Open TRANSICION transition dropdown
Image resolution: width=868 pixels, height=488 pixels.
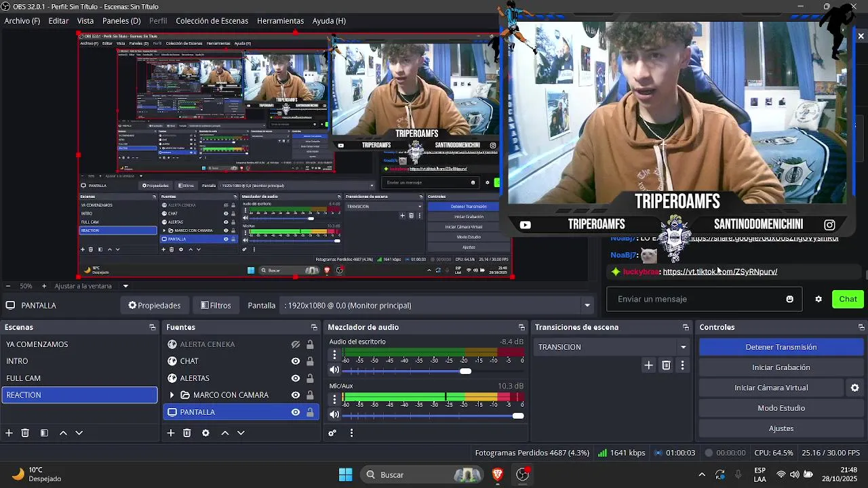612,347
